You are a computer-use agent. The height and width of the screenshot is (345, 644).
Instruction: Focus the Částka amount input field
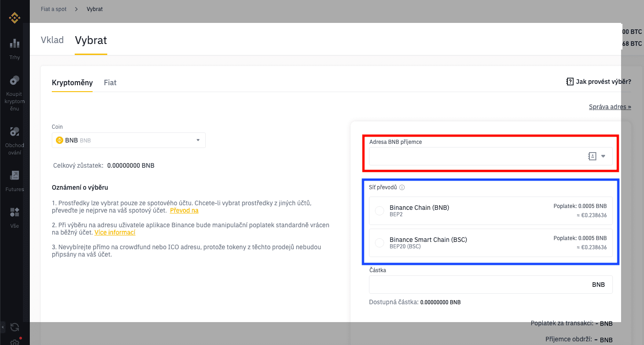point(491,285)
